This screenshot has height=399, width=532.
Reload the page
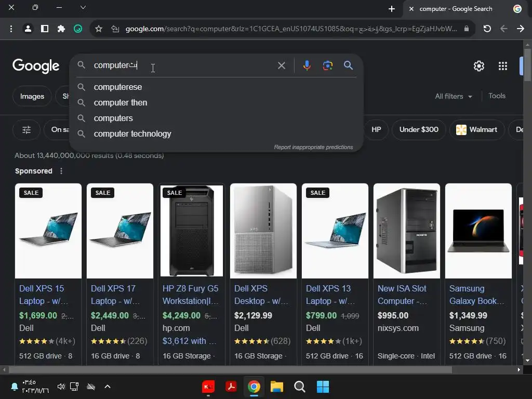[x=487, y=29]
